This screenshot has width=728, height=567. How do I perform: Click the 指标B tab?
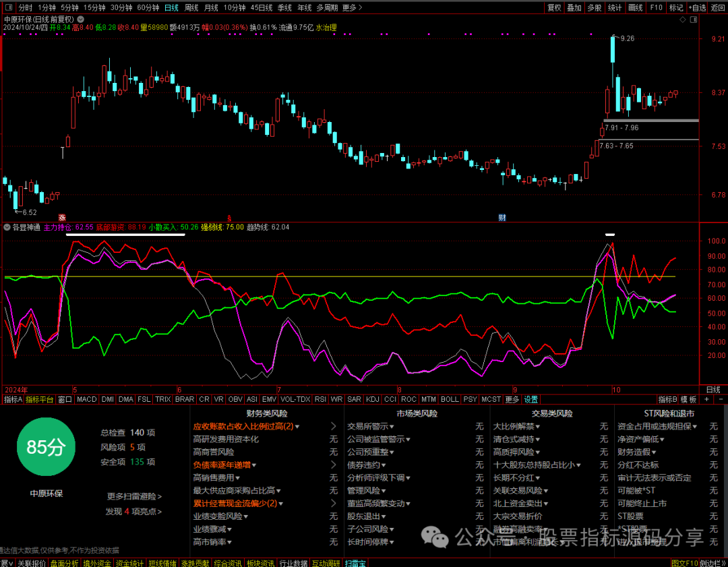click(x=667, y=399)
